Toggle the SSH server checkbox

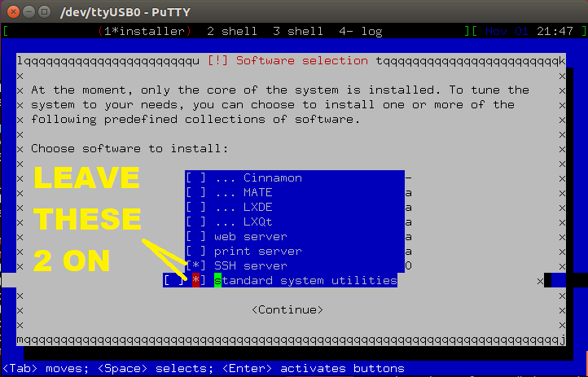(195, 265)
